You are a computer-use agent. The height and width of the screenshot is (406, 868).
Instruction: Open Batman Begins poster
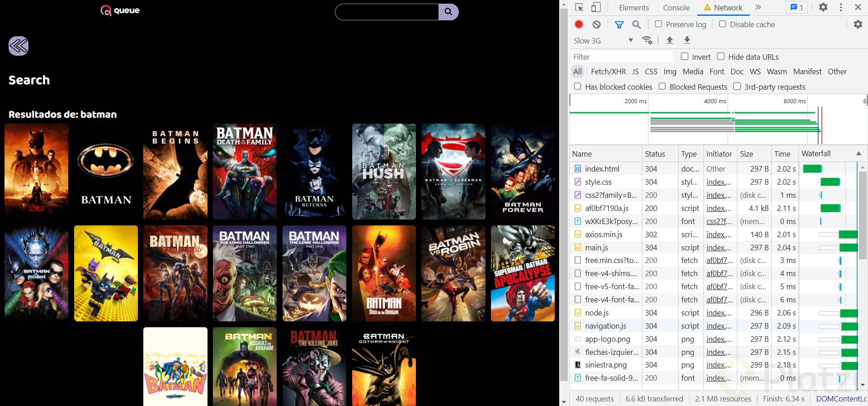[175, 172]
